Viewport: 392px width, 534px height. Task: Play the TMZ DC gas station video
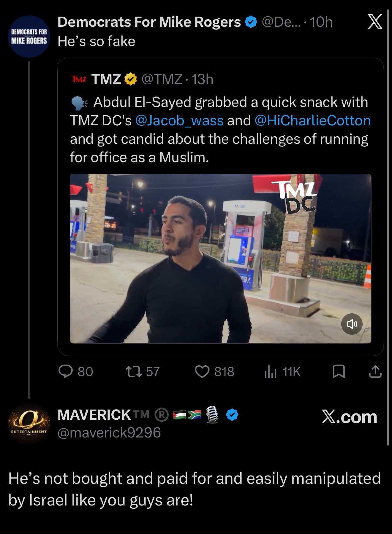click(x=220, y=258)
